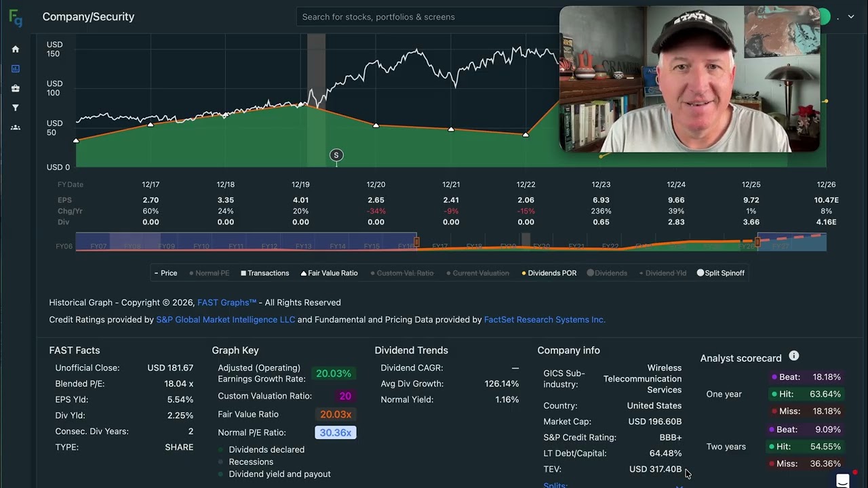
Task: Toggle the strikethrough Dividends legend item
Action: click(x=607, y=273)
